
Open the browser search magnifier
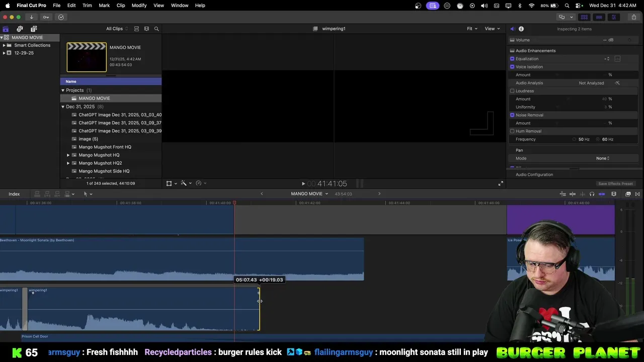click(156, 29)
